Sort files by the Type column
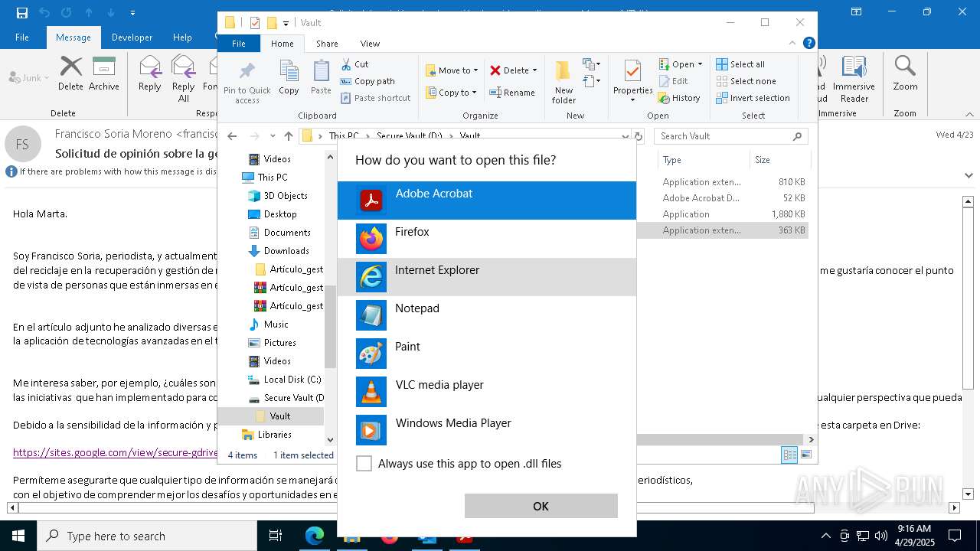The image size is (980, 551). click(x=703, y=160)
